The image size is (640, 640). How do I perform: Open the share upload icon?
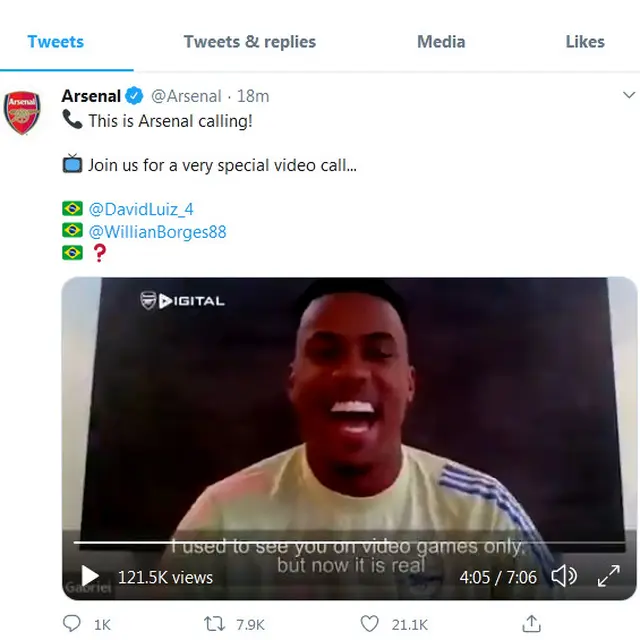(531, 623)
